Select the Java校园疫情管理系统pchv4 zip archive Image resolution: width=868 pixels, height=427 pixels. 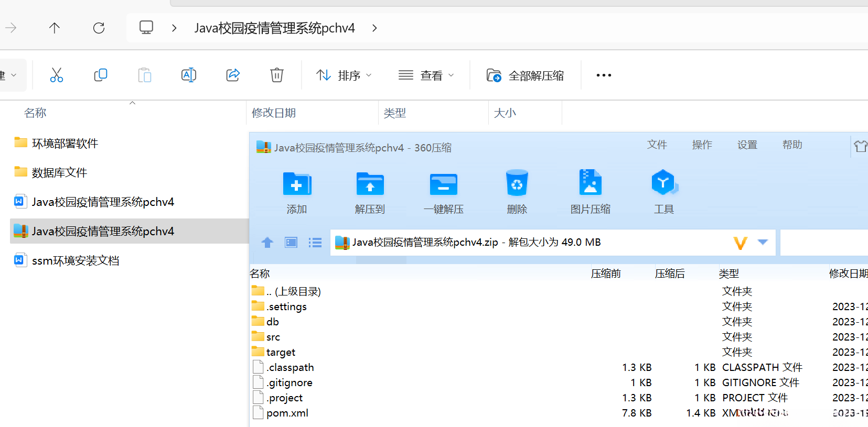click(x=129, y=231)
